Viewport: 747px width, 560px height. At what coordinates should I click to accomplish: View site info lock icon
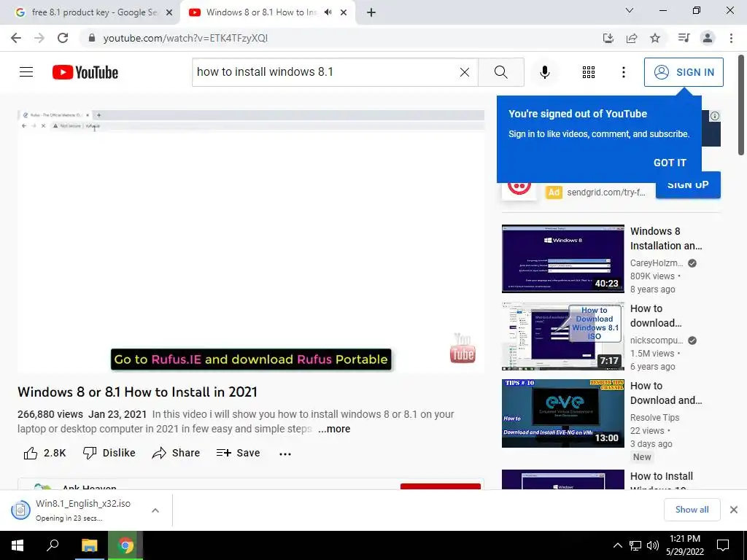point(92,38)
